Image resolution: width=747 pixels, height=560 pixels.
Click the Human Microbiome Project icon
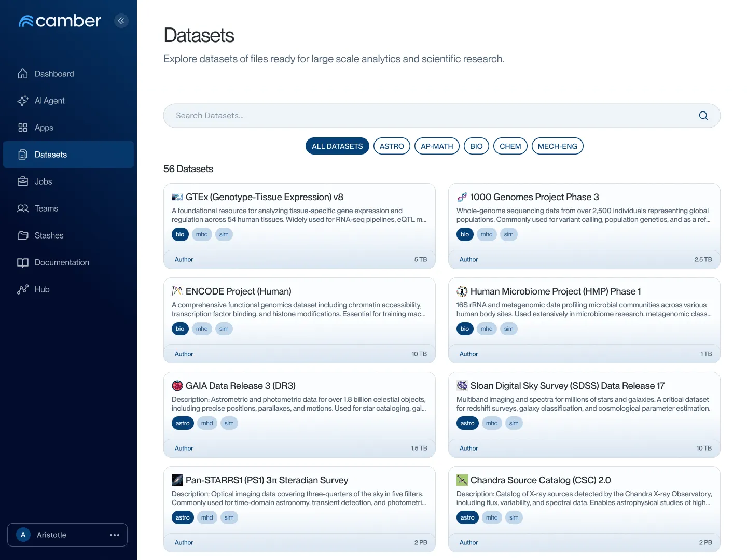point(462,291)
